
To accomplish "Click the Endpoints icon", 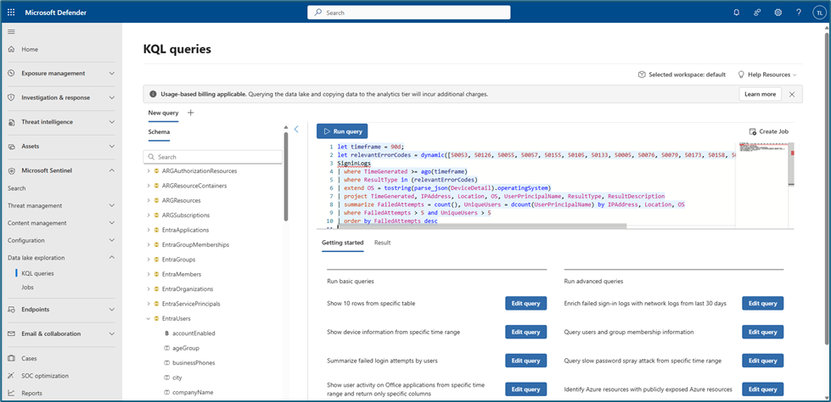I will click(x=11, y=309).
